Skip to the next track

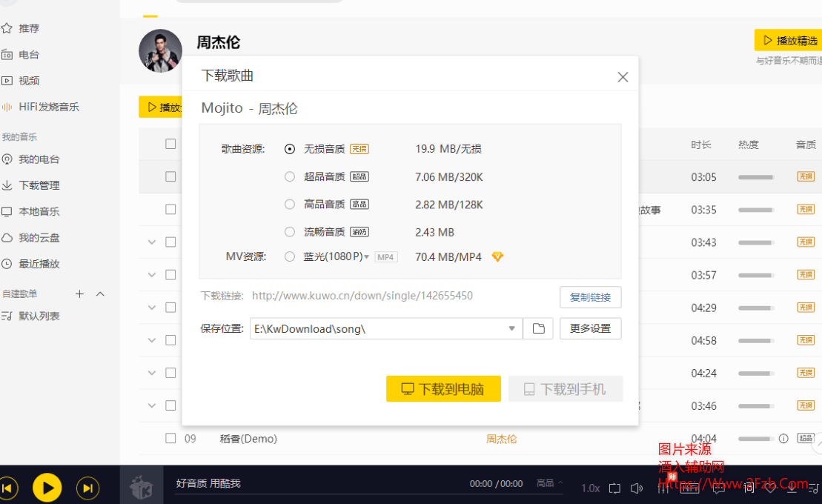point(87,488)
